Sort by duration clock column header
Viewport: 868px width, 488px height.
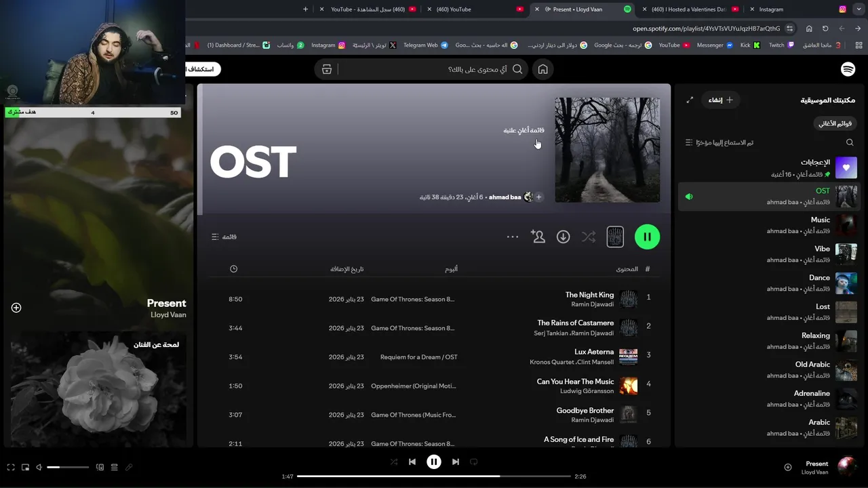(233, 269)
